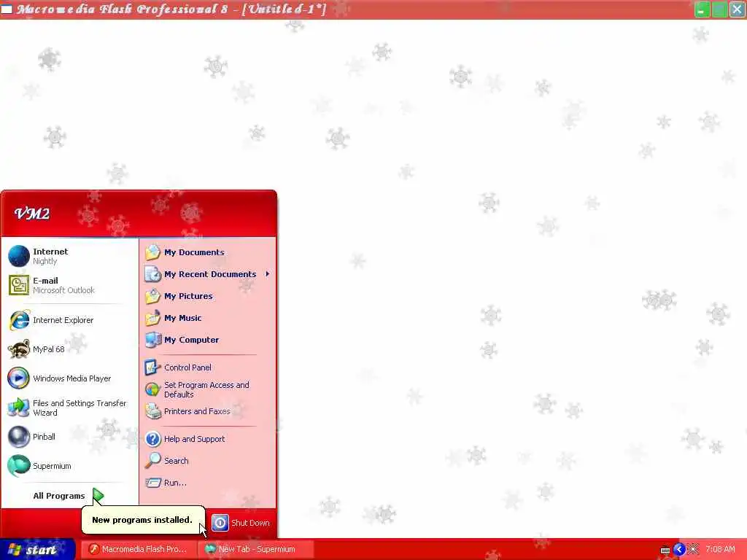This screenshot has width=747, height=560.
Task: Open My Music folder
Action: pos(208,318)
